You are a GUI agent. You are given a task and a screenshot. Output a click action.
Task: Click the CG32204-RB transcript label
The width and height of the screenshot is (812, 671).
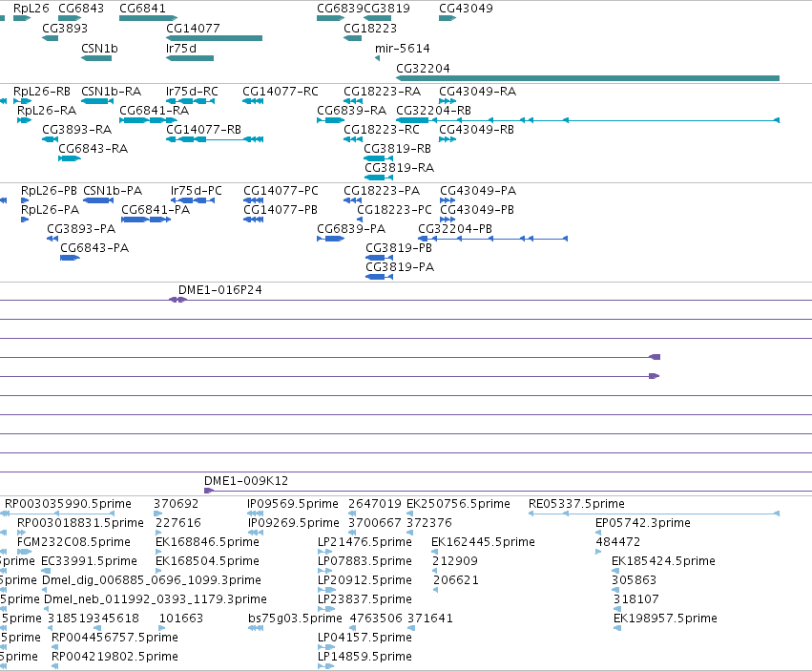coord(434,111)
